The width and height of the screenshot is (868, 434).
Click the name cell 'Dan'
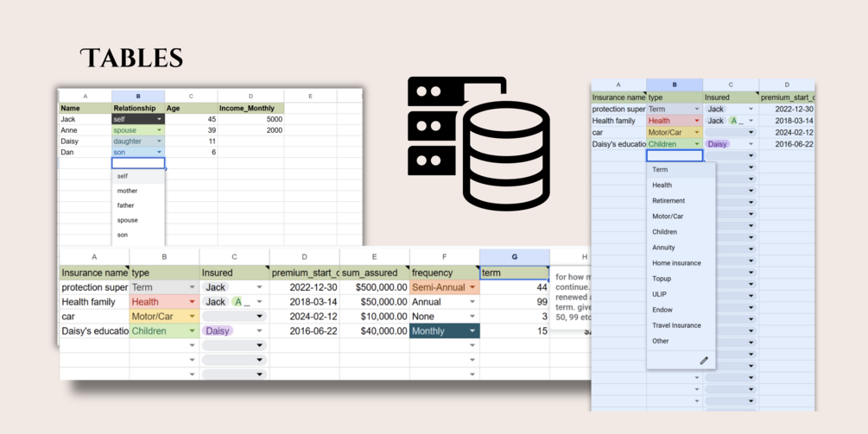pos(86,152)
